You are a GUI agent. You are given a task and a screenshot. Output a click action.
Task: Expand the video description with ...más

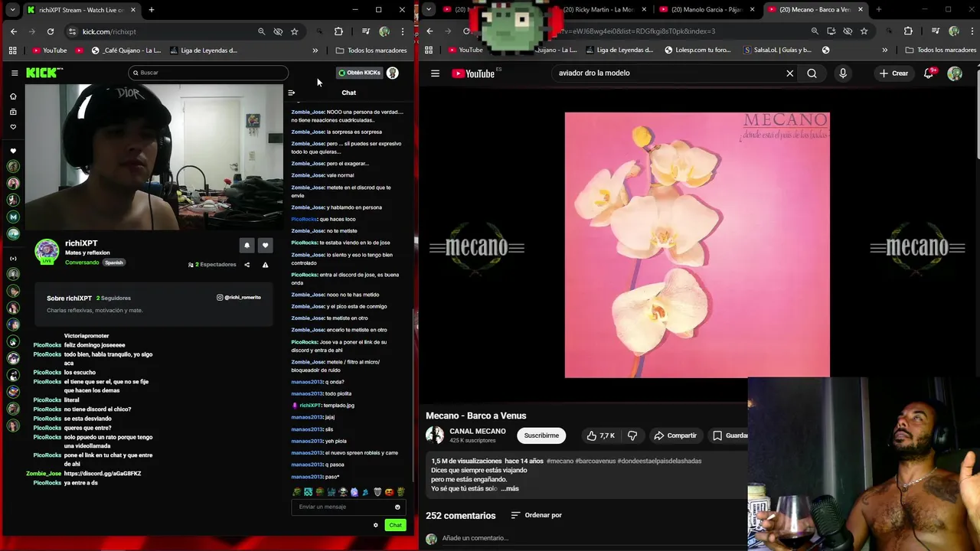(x=510, y=488)
